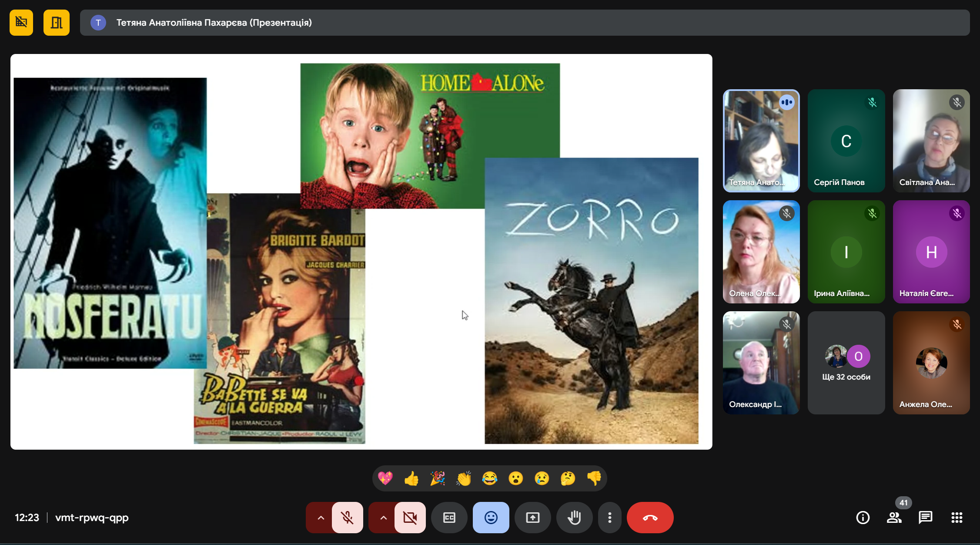Click the yellow door extension icon
This screenshot has height=545, width=980.
coord(57,22)
